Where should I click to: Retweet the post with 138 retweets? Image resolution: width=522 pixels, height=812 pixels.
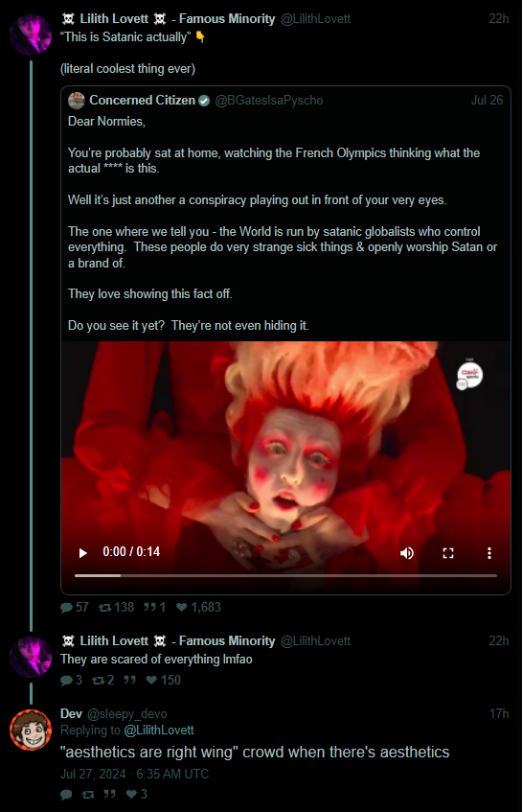pos(117,607)
